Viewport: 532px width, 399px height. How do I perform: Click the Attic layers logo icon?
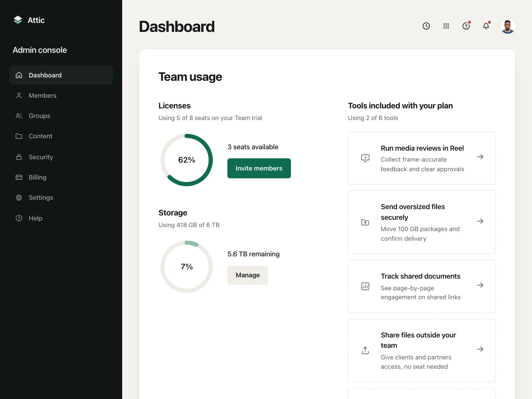click(18, 20)
